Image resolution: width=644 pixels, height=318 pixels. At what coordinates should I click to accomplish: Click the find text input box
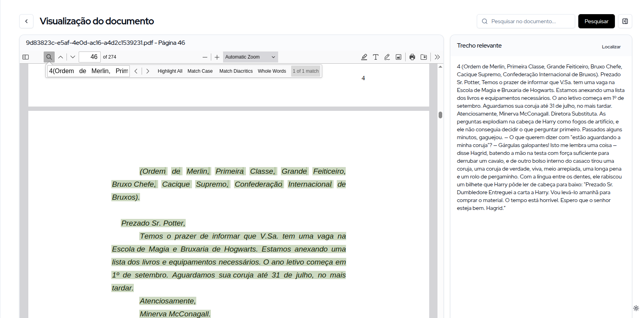[89, 71]
